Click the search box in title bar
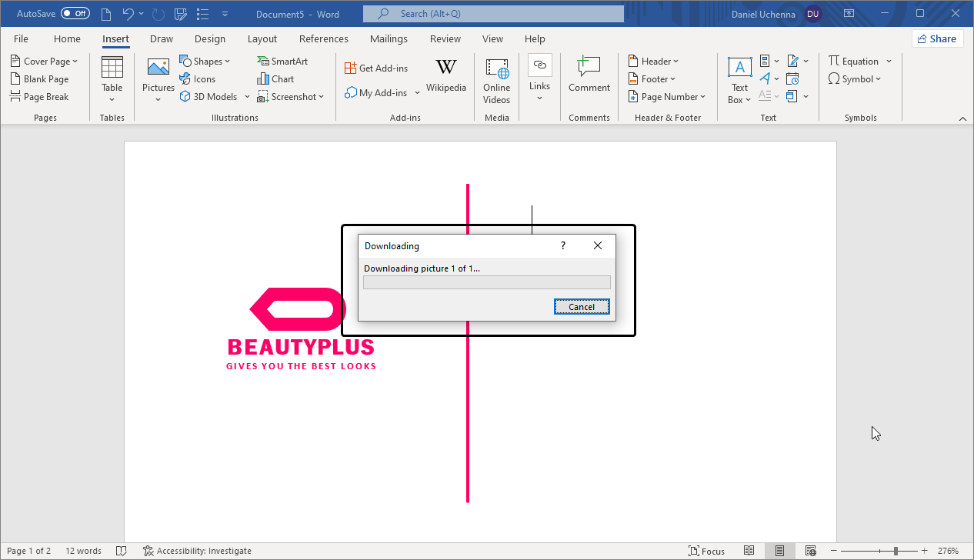Viewport: 974px width, 560px height. coord(493,14)
